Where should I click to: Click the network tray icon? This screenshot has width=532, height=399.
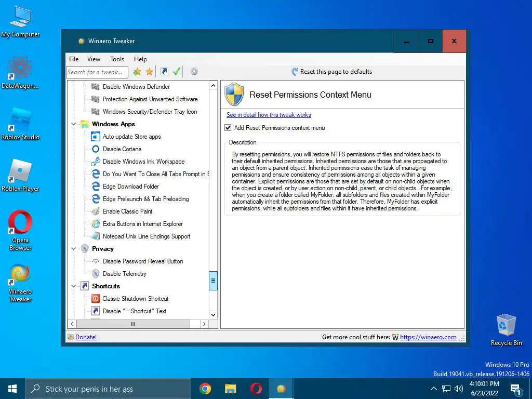tap(446, 389)
